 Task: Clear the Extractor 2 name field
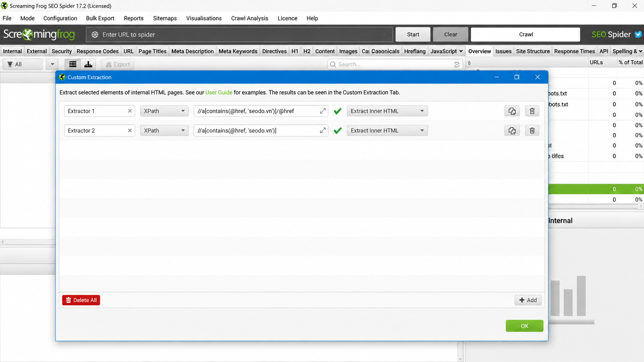pos(130,131)
